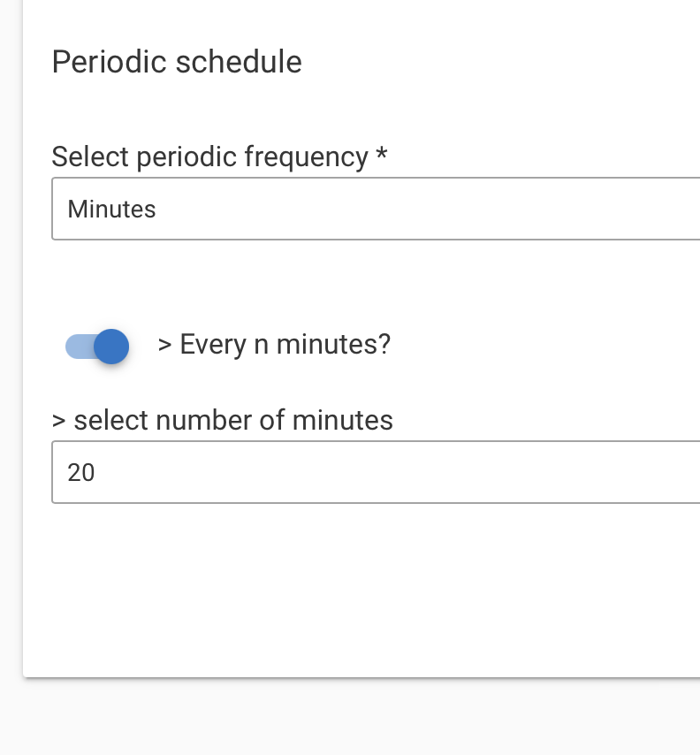The height and width of the screenshot is (755, 700).
Task: Click the dark blue knob of the switch
Action: 111,347
